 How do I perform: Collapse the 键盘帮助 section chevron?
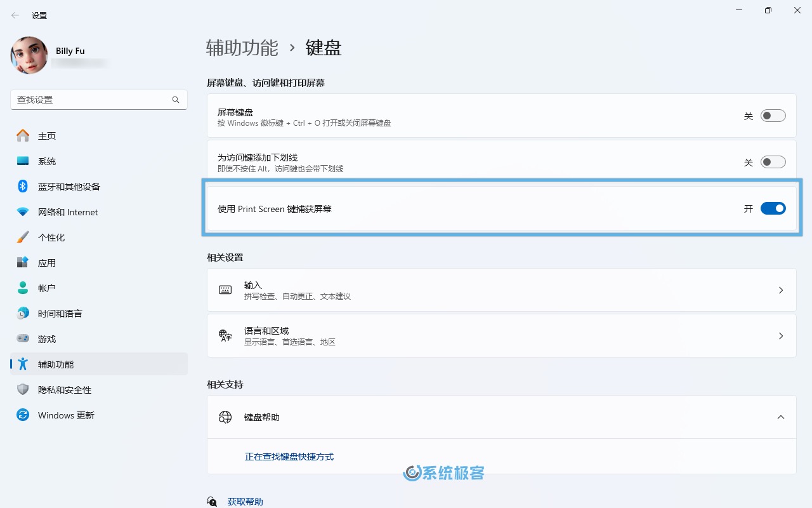[x=781, y=417]
